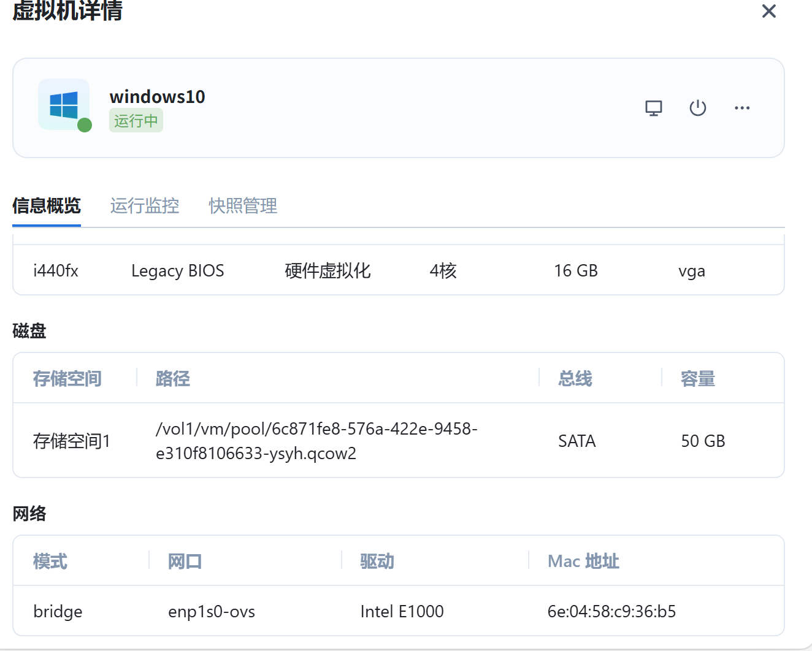Open the 快照管理 tab

[x=243, y=206]
